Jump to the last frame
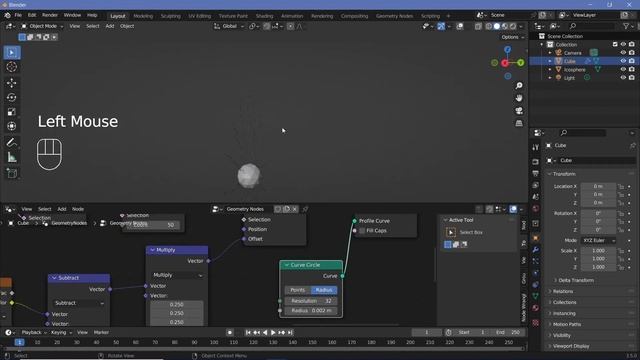The image size is (640, 360). [x=290, y=333]
